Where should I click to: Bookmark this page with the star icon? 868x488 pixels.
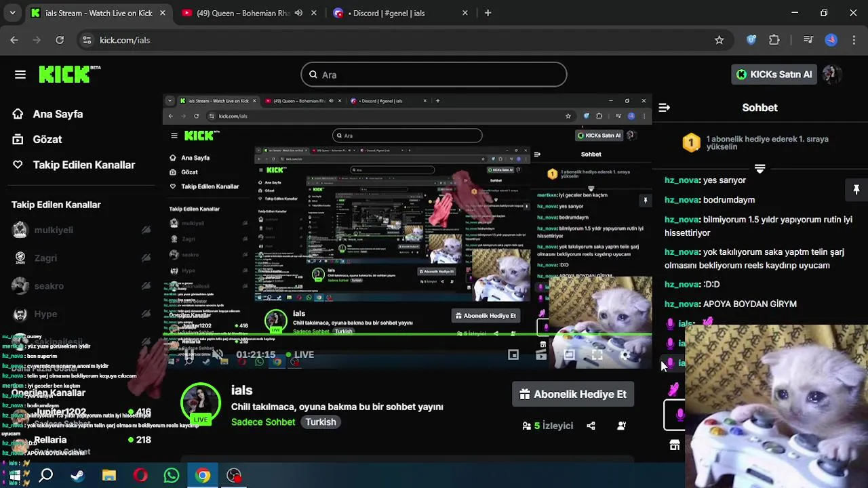point(719,40)
